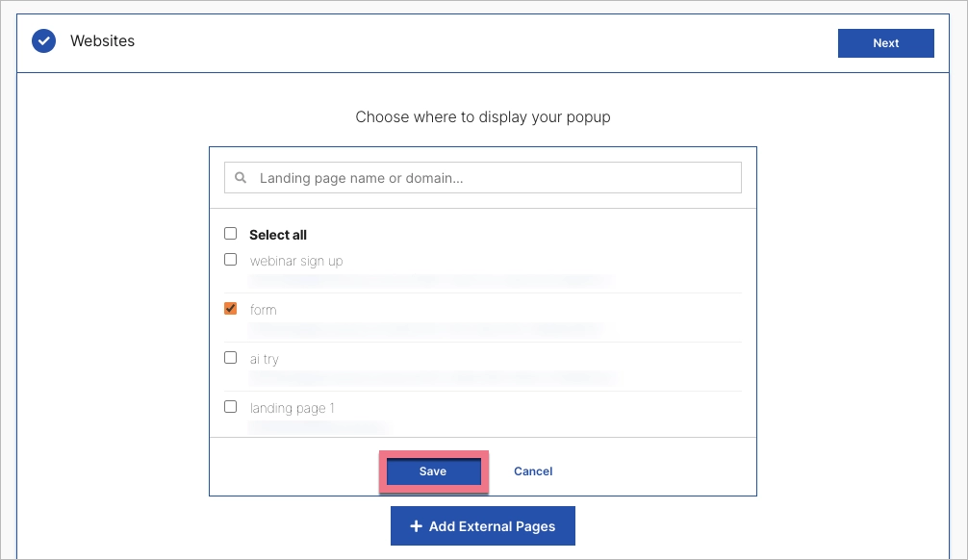Collapse the Websites section header title

(x=102, y=41)
